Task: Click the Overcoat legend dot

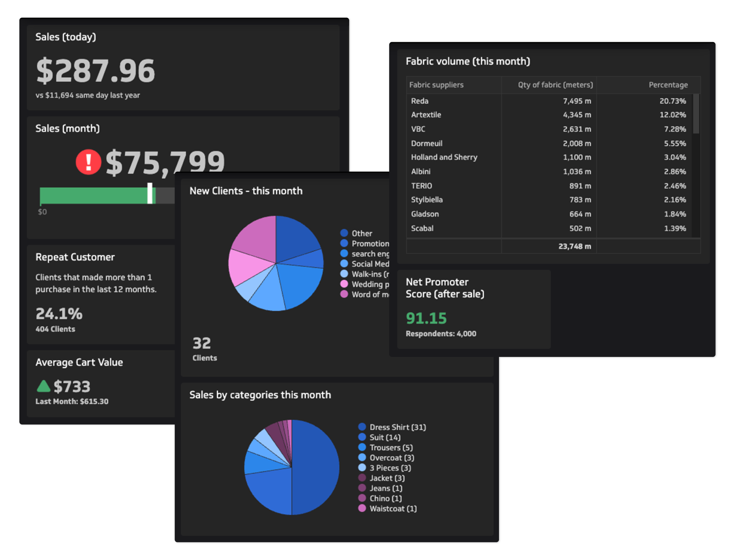Action: tap(362, 457)
